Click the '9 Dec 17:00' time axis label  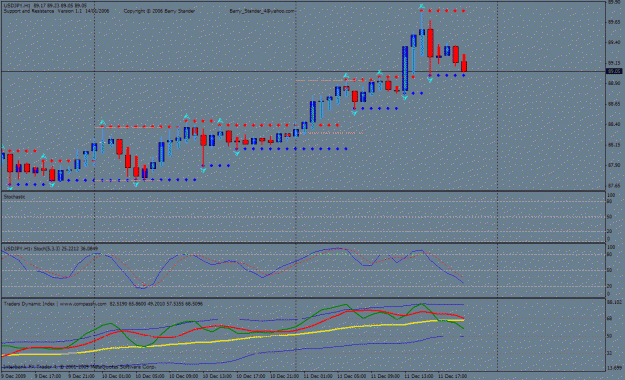click(47, 376)
